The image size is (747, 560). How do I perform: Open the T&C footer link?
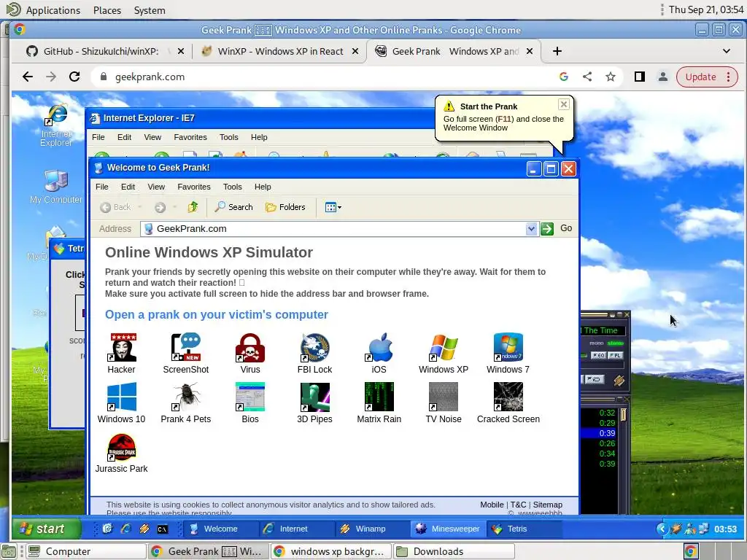(519, 505)
